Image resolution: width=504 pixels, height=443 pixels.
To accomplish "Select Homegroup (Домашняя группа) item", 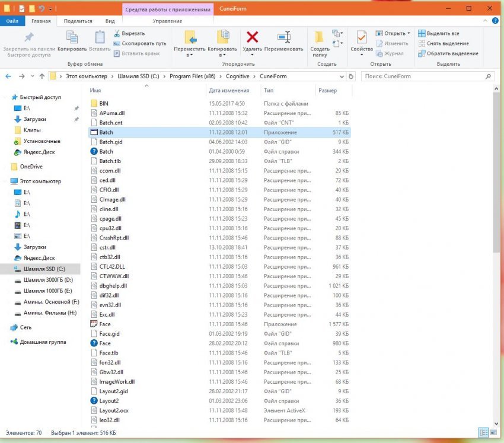I will tap(39, 342).
